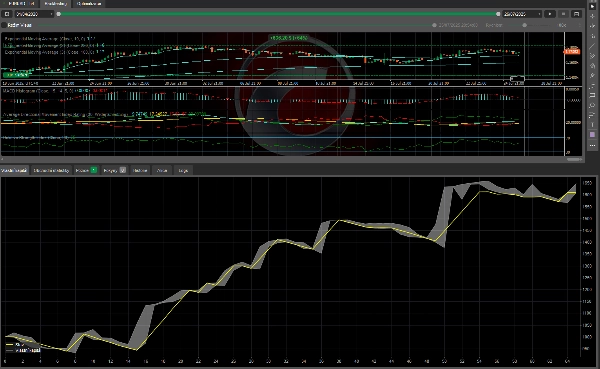The height and width of the screenshot is (369, 600).
Task: Select the rectangle shape drawing tool
Action: pos(592,95)
